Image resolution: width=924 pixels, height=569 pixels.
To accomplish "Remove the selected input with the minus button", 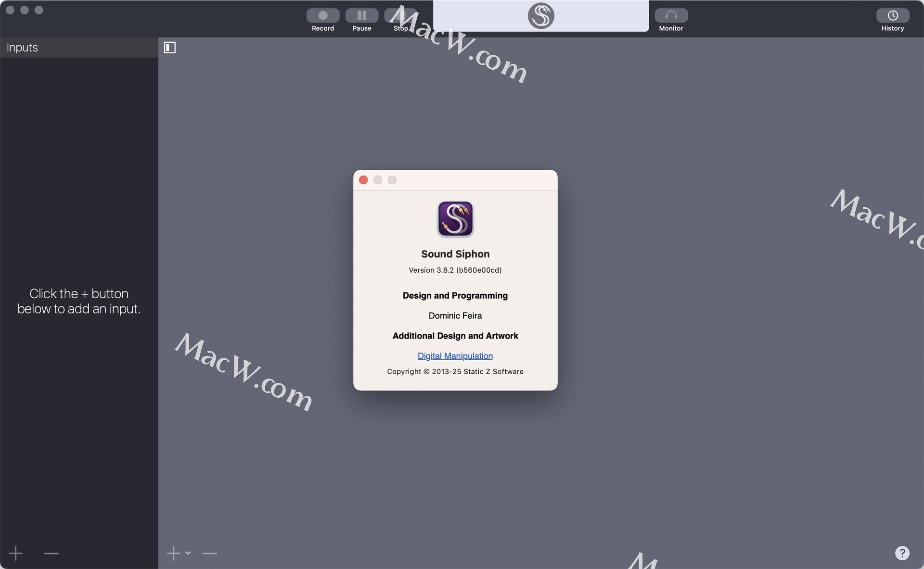I will point(51,554).
